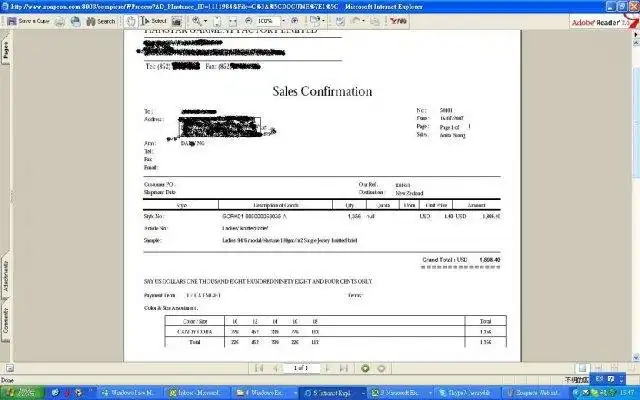This screenshot has height=400, width=640.
Task: Select the Hand tool
Action: [x=131, y=21]
